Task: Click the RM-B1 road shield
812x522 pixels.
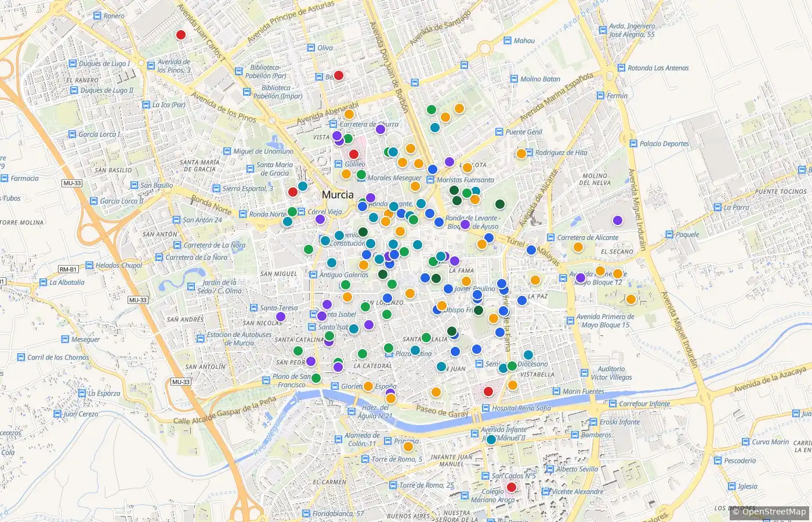Action: pos(68,270)
